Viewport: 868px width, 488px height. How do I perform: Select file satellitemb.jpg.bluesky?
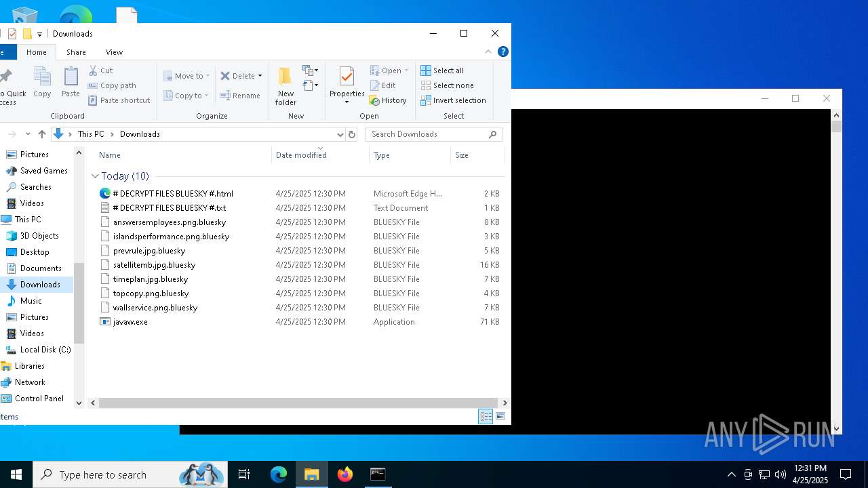(x=154, y=265)
